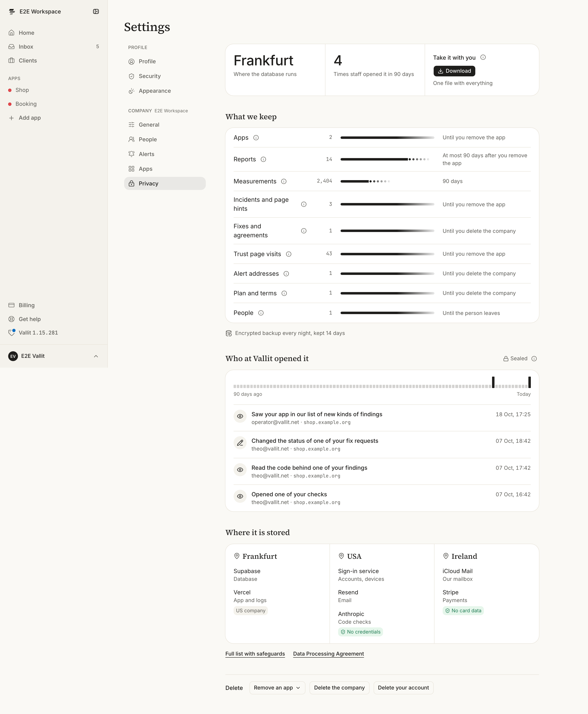Open Full list with safeguards link
588x714 pixels.
255,654
